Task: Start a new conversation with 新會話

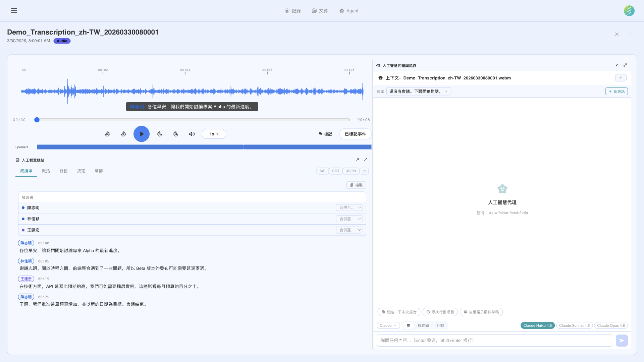Action: (616, 91)
